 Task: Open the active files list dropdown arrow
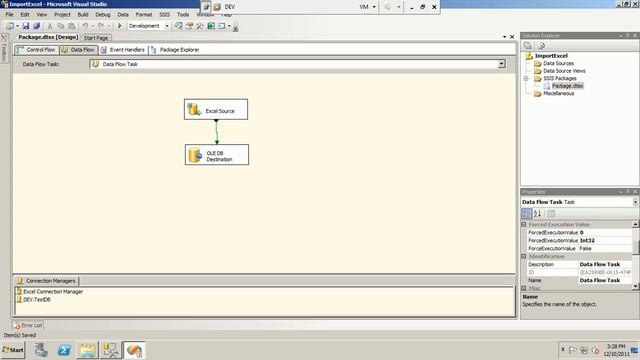pos(504,37)
